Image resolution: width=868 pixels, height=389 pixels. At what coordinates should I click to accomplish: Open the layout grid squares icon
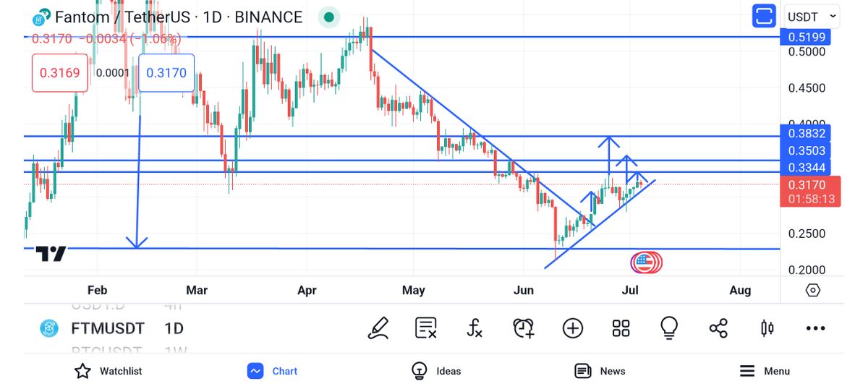pos(621,328)
